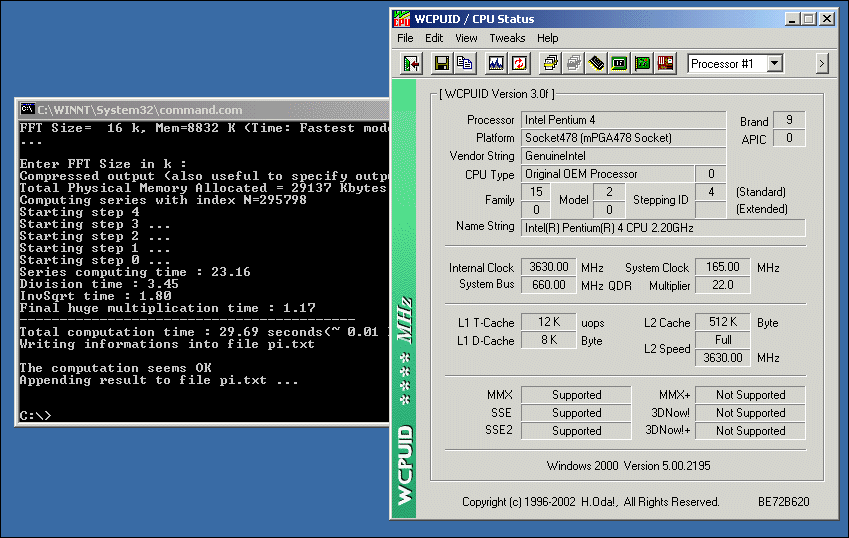Click the L1 T-Cache 12 K value

548,322
